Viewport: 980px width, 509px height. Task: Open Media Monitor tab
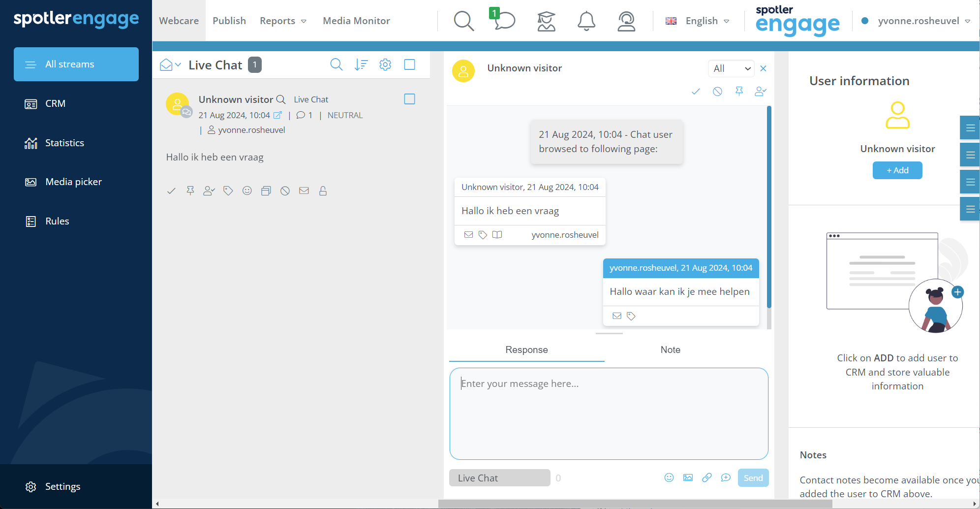click(x=356, y=21)
